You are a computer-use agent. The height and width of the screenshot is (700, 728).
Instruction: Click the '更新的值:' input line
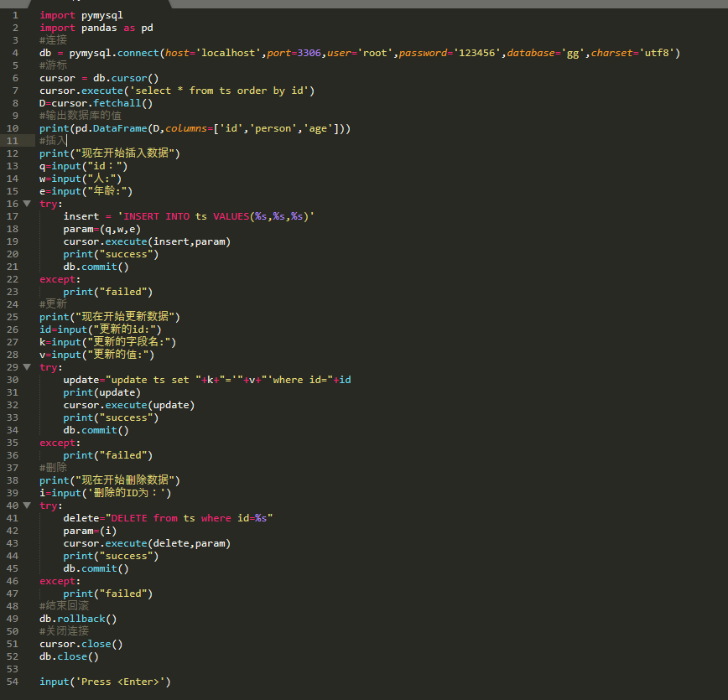point(96,355)
